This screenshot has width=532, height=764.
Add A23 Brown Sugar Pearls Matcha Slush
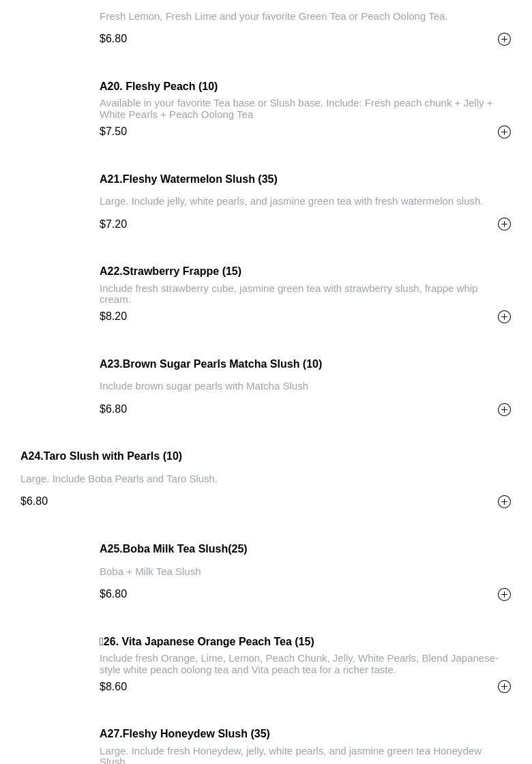[x=504, y=410]
